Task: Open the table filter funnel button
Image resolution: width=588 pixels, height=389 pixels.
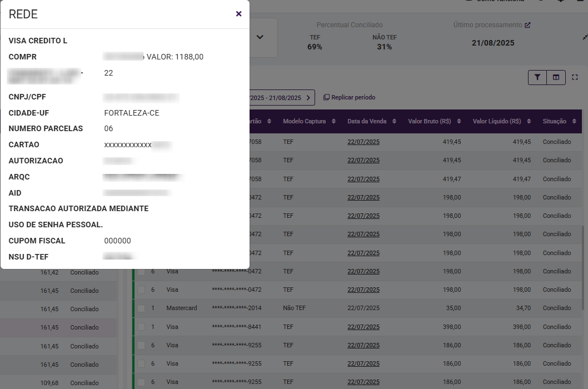Action: click(537, 77)
